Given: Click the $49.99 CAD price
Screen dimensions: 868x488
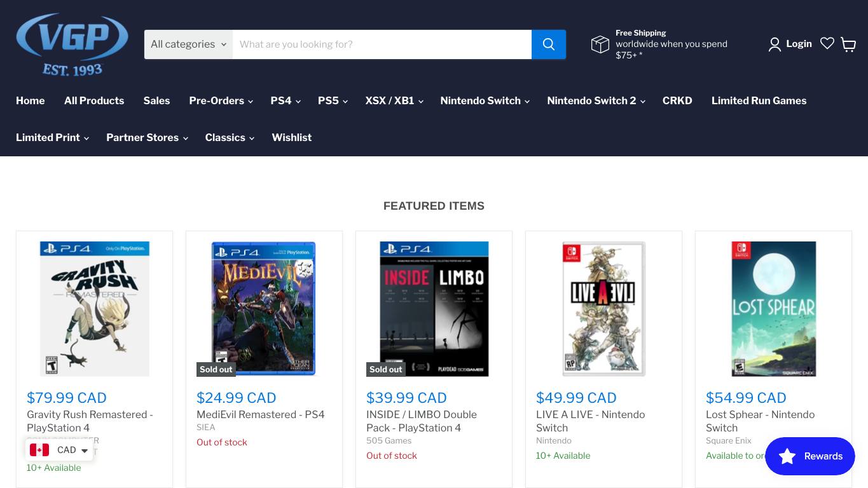Looking at the screenshot, I should [x=576, y=398].
